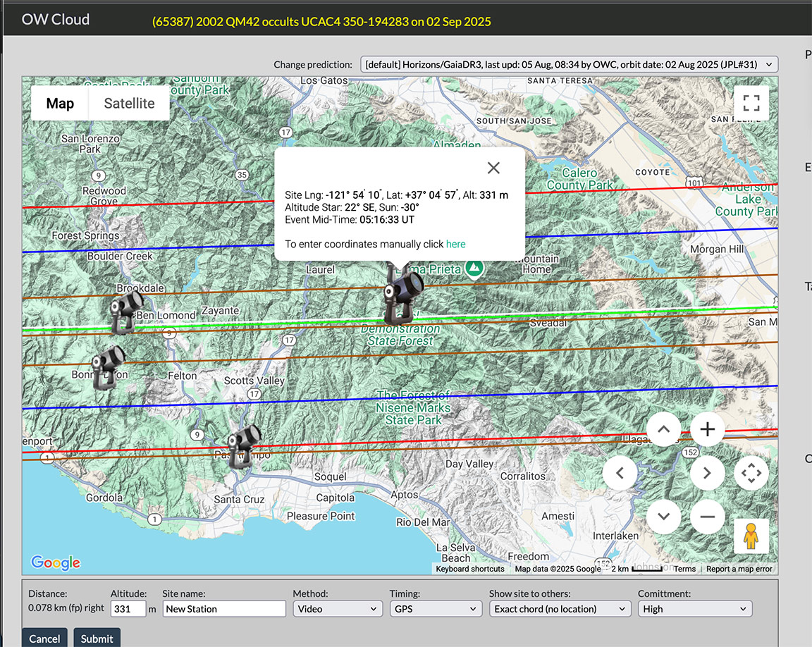Select the Map view tab
The image size is (812, 647).
point(60,104)
